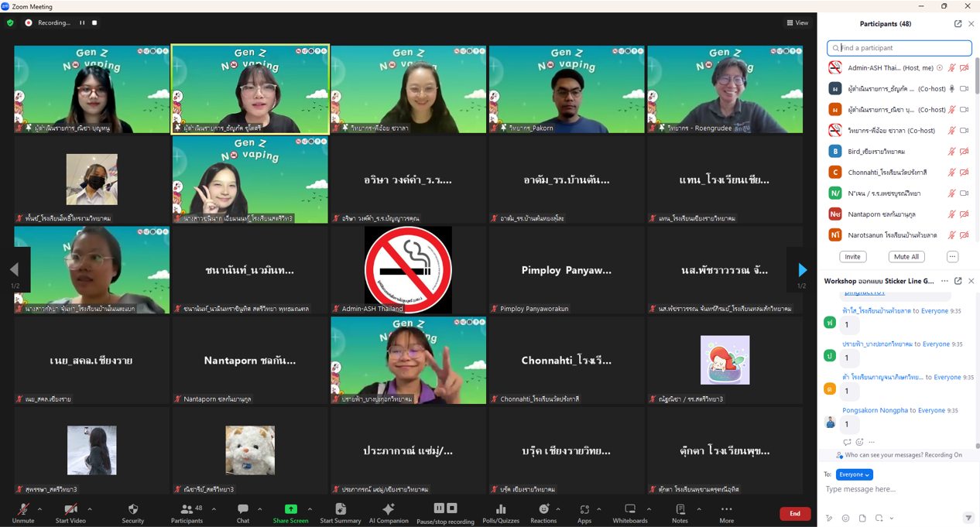Open the Everyone recipient dropdown
Viewport: 980px width, 527px height.
(x=854, y=474)
